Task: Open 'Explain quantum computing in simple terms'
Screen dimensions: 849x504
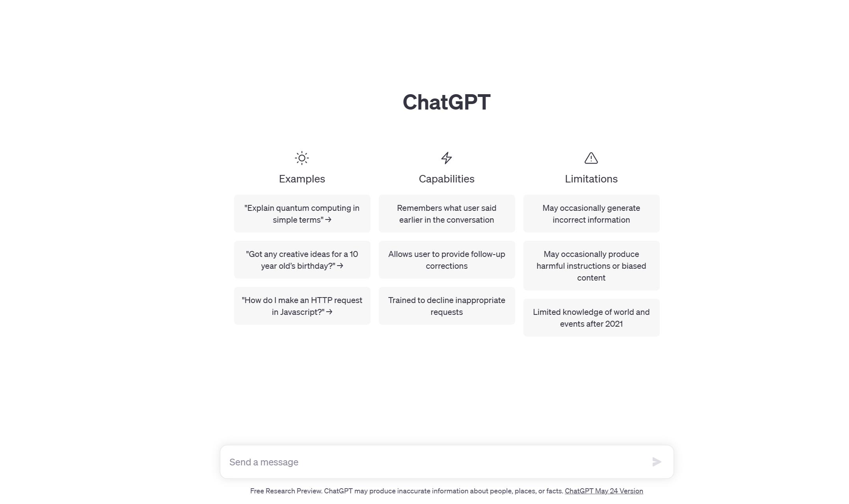Action: coord(302,214)
